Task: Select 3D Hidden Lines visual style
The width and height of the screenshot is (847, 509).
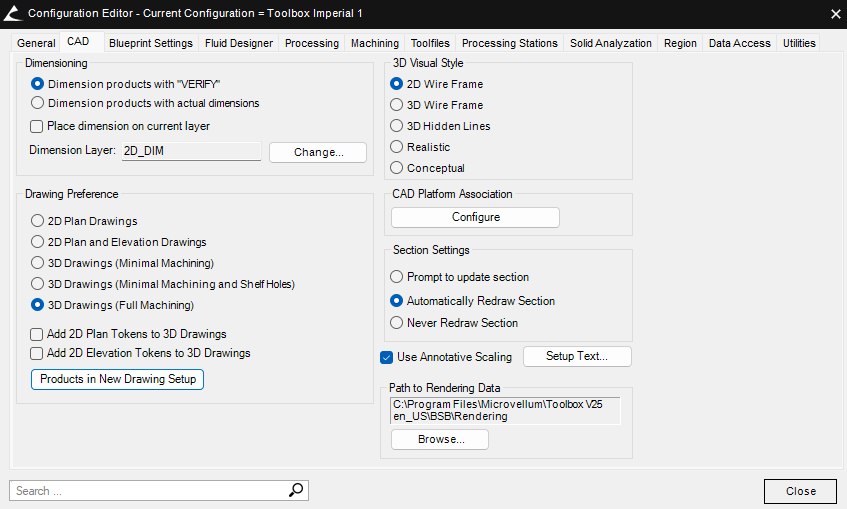Action: (397, 126)
